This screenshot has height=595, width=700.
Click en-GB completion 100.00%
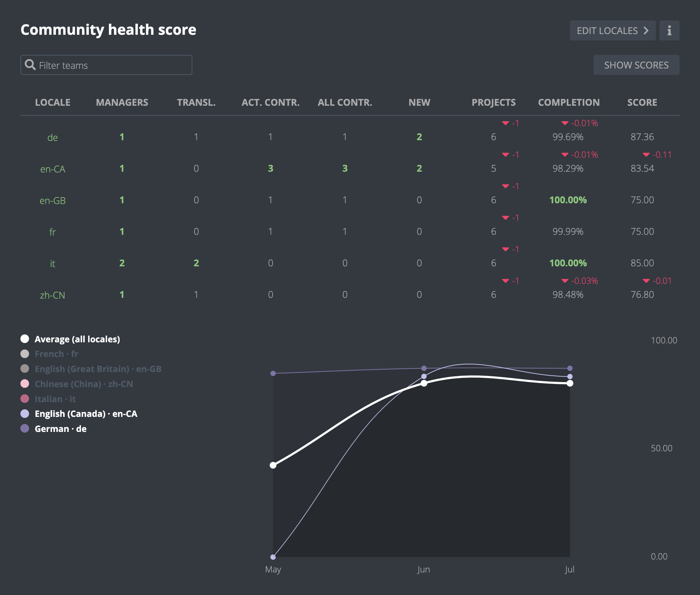pyautogui.click(x=568, y=200)
